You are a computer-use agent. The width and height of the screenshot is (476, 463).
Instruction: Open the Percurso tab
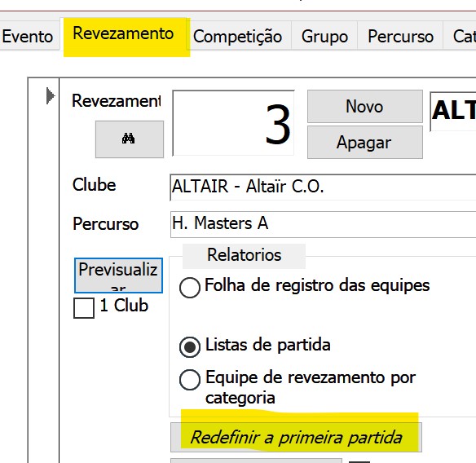click(400, 37)
